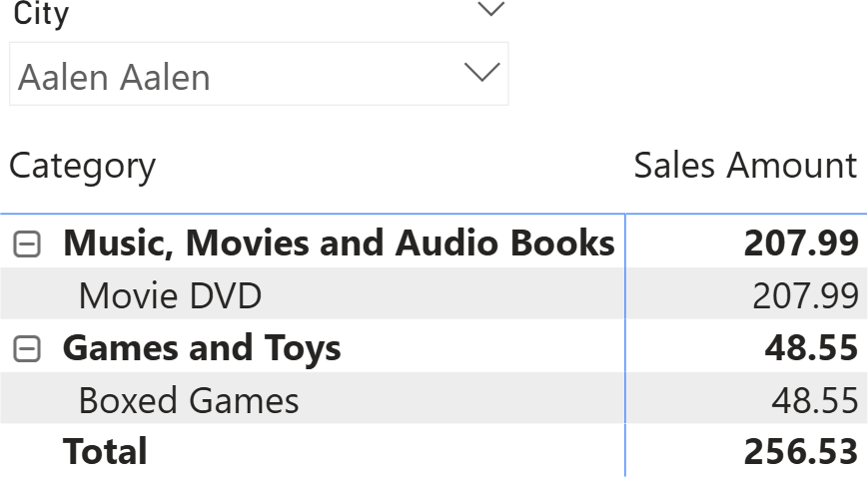Click the dropdown arrow inside the Aalen Aalen box
This screenshot has width=868, height=477.
coord(481,73)
